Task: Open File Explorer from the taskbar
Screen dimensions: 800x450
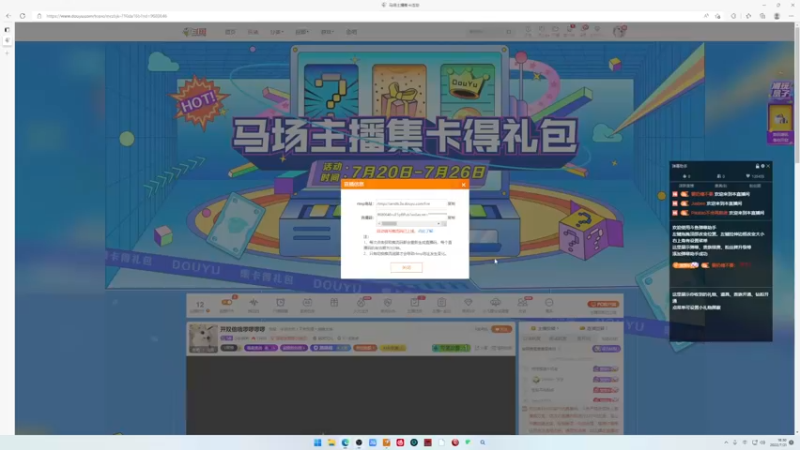Action: point(331,442)
